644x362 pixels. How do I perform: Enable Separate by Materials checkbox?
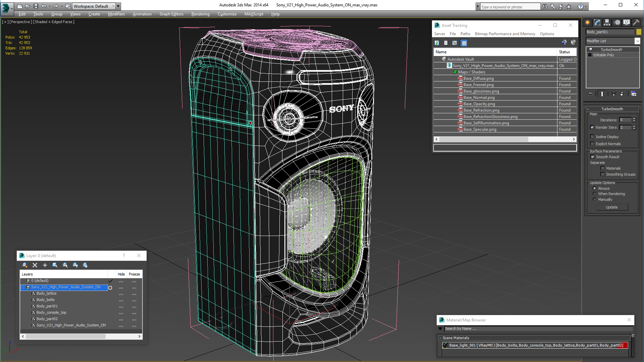tap(602, 168)
